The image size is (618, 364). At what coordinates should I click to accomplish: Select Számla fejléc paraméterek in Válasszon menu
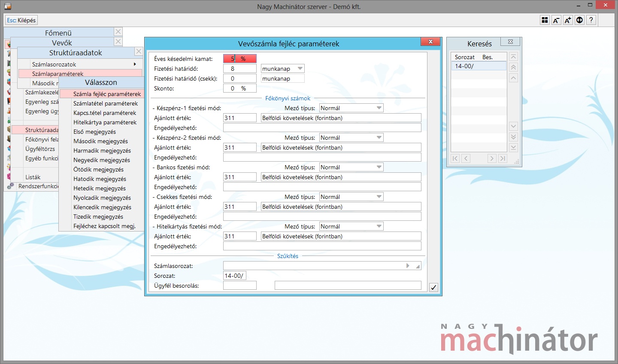pos(107,94)
